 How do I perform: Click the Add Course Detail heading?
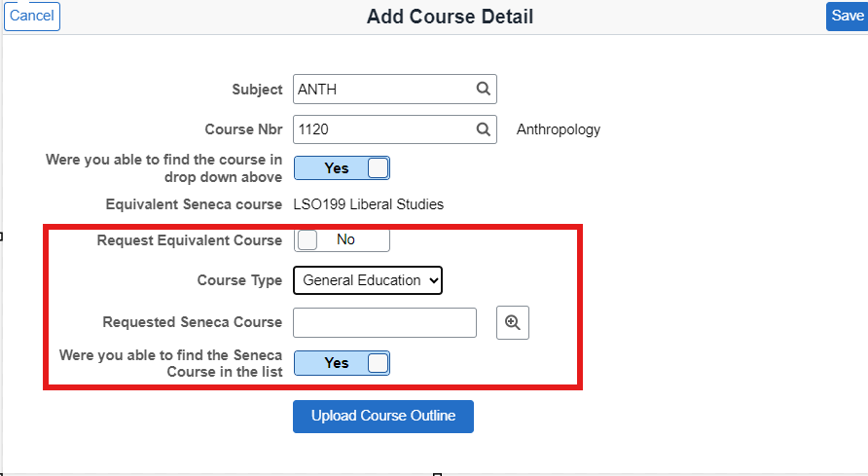click(x=450, y=17)
